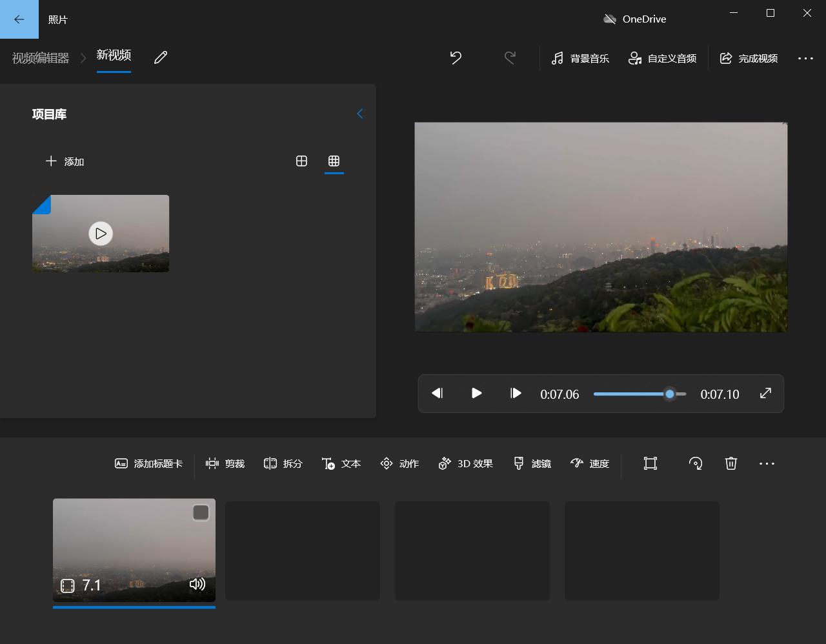Open the 剪裁 (Trim) tool
Screen dimensions: 826x644
click(x=225, y=463)
